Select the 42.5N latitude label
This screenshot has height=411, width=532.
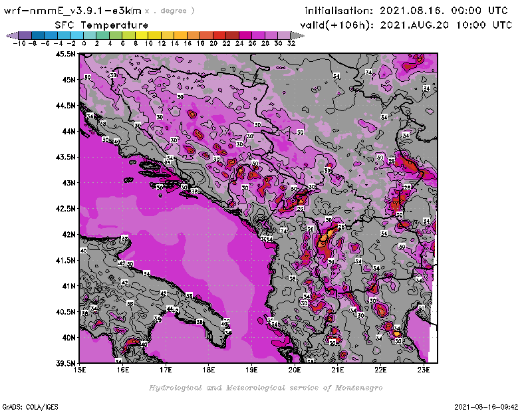tap(65, 209)
